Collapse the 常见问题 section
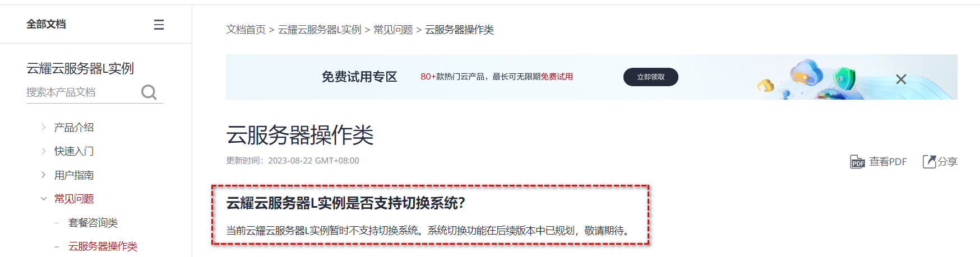Screen dimensions: 980x257 tap(44, 199)
